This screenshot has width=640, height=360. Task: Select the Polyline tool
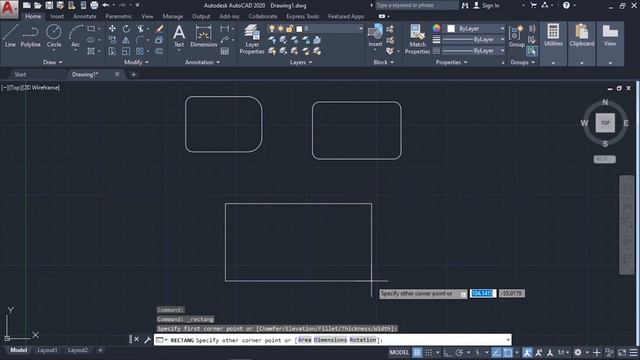click(30, 36)
